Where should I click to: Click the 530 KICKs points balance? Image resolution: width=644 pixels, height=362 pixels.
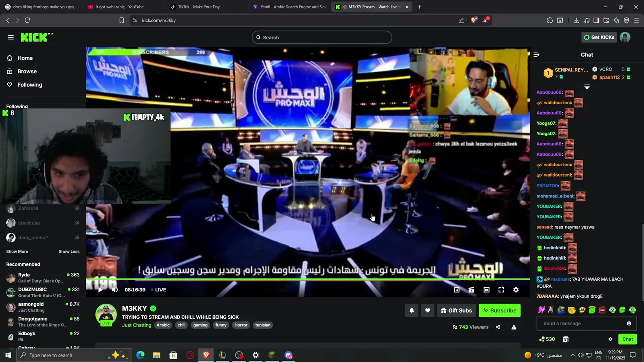(x=547, y=339)
